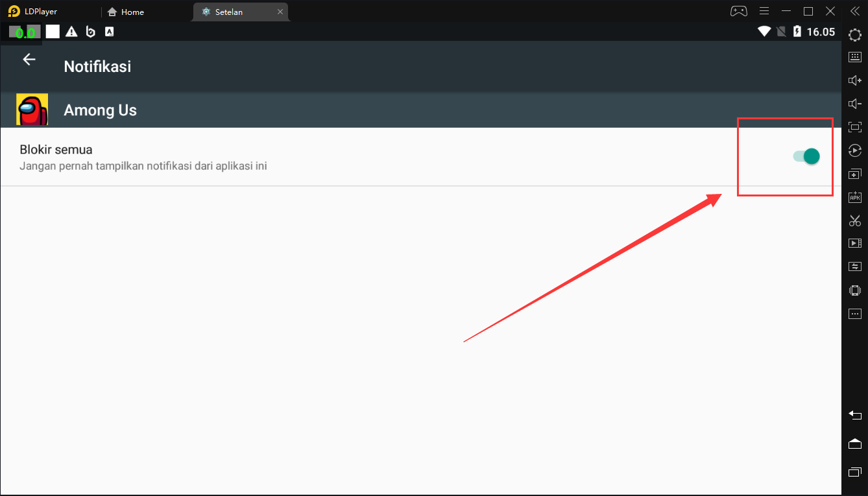Click the letter A status bar icon
868x496 pixels.
(110, 32)
